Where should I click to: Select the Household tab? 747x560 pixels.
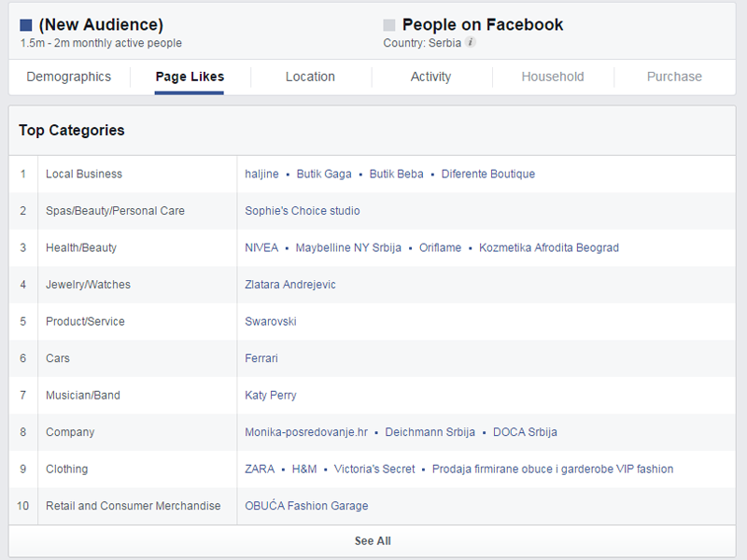pos(553,77)
